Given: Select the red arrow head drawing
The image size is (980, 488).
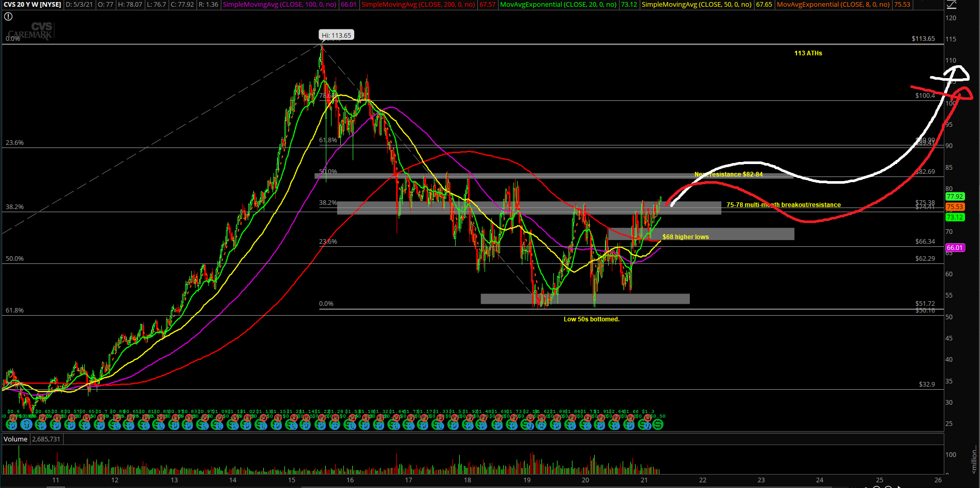Looking at the screenshot, I should (962, 94).
